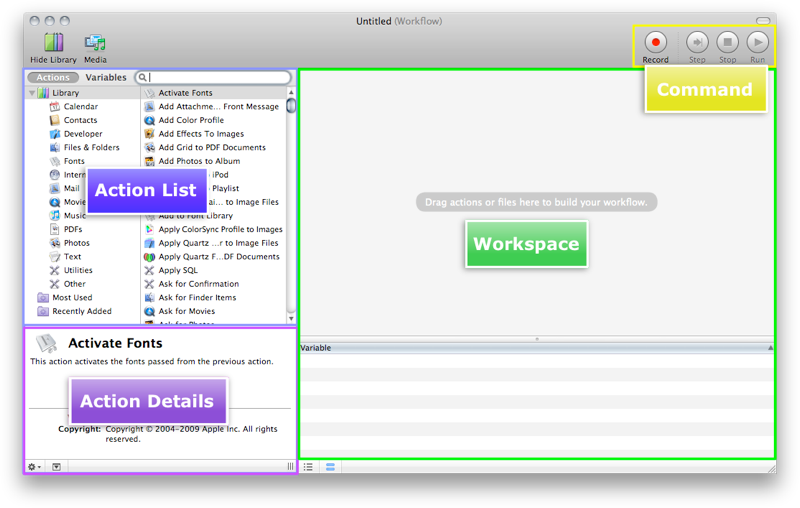
Task: Show the variables list view button
Action: [x=330, y=467]
